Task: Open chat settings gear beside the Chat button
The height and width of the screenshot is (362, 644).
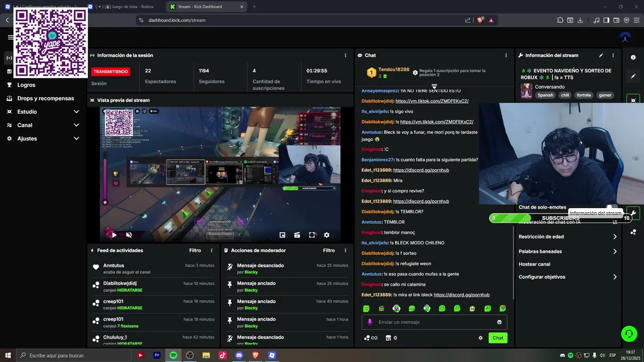Action: coord(480,338)
